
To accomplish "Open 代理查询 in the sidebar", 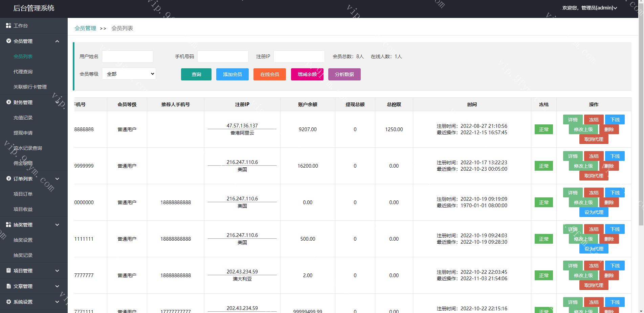I will tap(23, 72).
